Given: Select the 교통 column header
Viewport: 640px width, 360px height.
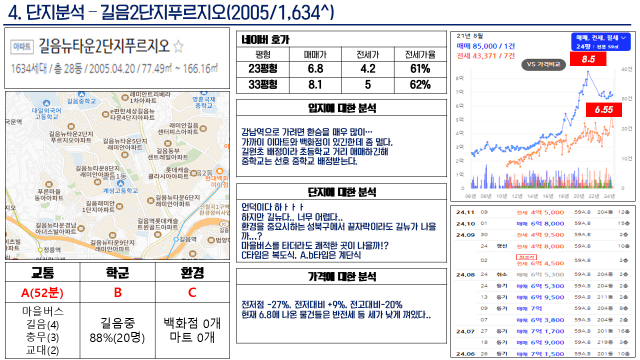Looking at the screenshot, I should coord(42,272).
